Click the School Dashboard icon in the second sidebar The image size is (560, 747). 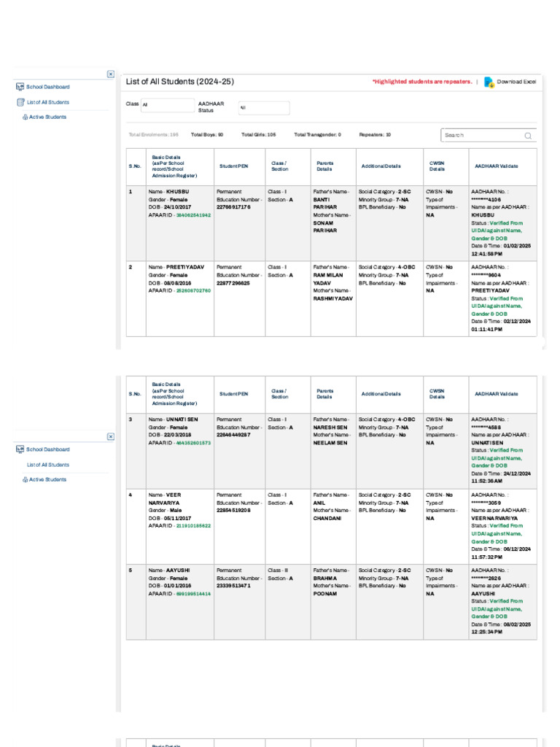click(x=20, y=449)
